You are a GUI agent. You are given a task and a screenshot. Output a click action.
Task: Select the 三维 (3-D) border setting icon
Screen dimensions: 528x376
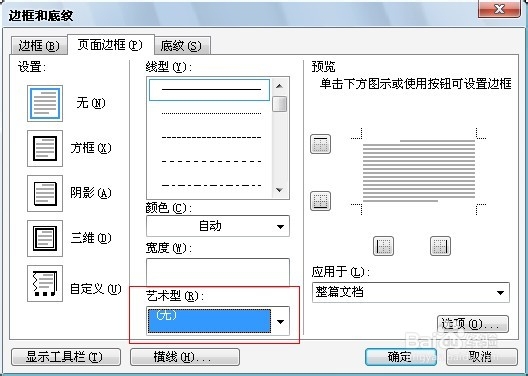tap(45, 238)
